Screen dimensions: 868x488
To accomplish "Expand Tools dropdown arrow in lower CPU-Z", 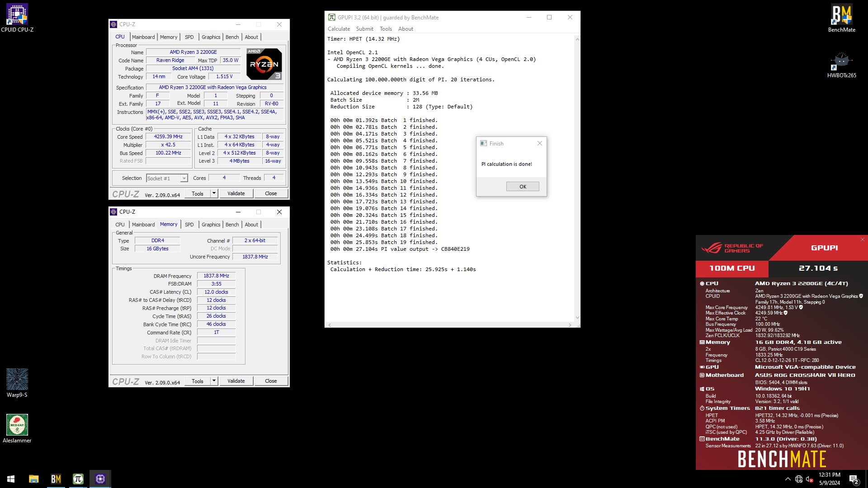I will coord(214,381).
